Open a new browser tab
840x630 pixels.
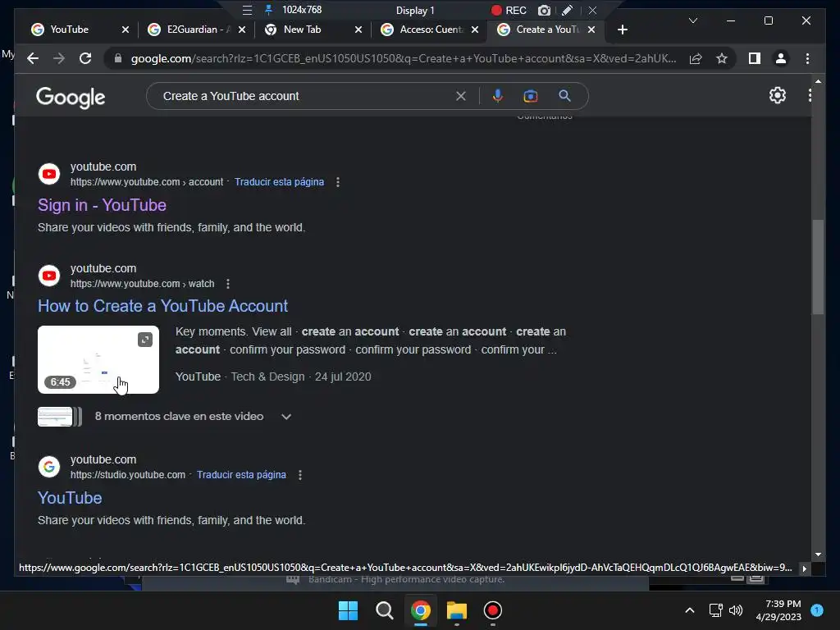click(622, 30)
